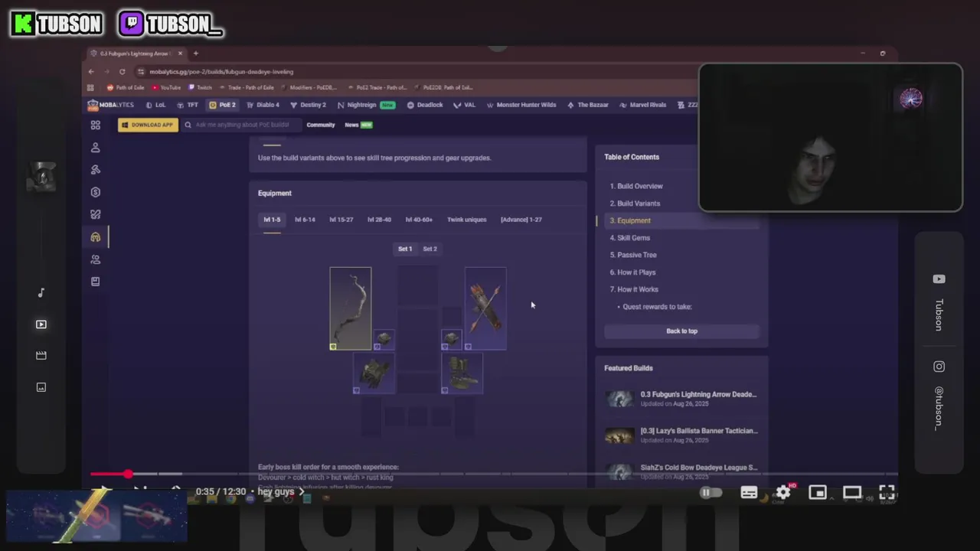Open miniplayer in video player
Image resolution: width=980 pixels, height=551 pixels.
point(818,492)
